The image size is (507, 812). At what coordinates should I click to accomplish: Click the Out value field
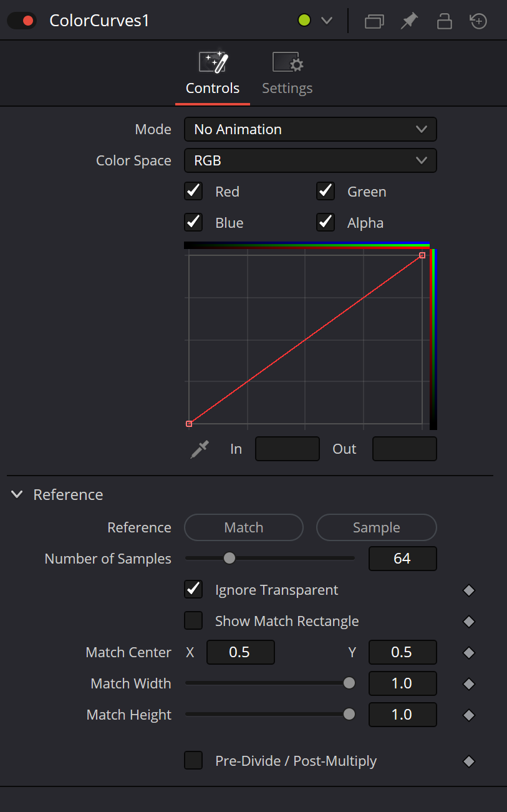coord(405,449)
